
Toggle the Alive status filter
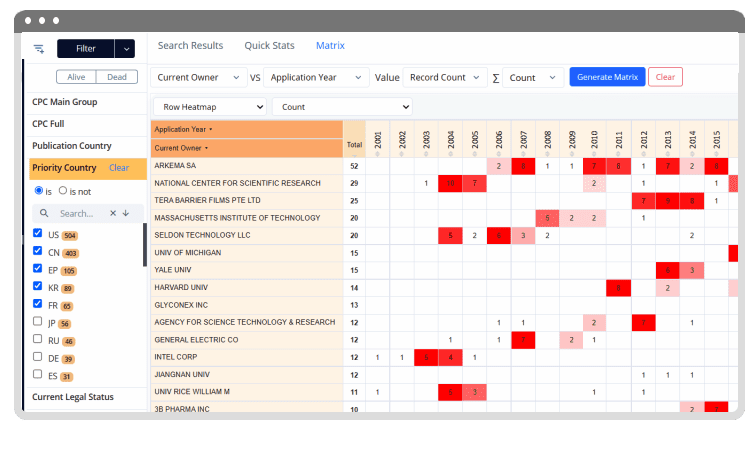(76, 77)
